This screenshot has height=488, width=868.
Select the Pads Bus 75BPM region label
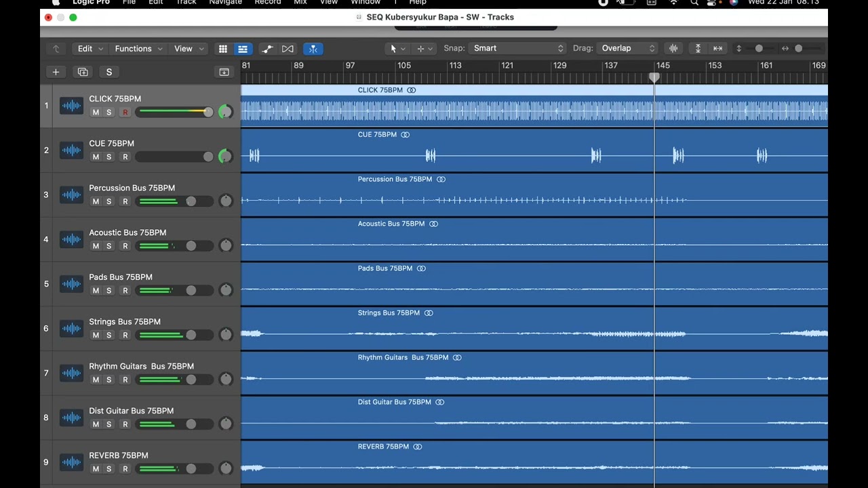385,268
